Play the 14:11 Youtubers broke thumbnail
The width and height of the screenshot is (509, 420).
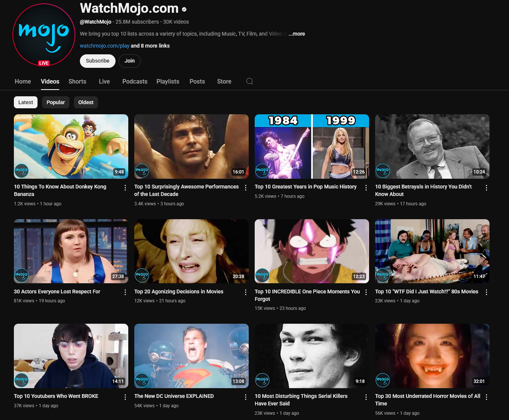click(71, 356)
